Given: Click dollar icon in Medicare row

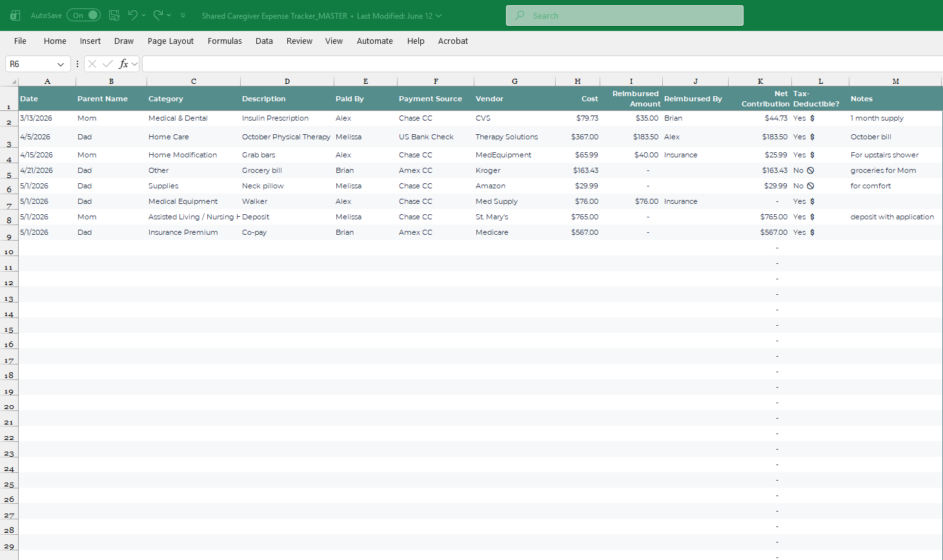Looking at the screenshot, I should (812, 232).
